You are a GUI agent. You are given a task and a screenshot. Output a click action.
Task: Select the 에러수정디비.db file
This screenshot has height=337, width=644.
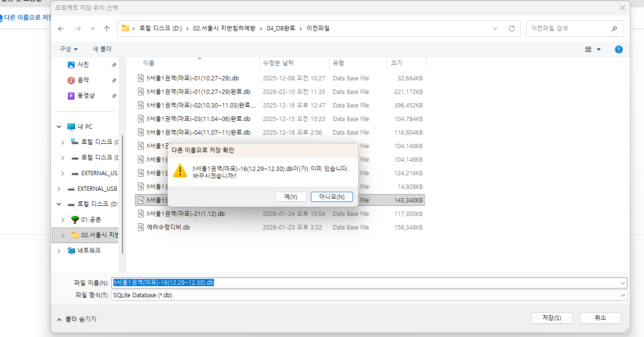click(168, 228)
